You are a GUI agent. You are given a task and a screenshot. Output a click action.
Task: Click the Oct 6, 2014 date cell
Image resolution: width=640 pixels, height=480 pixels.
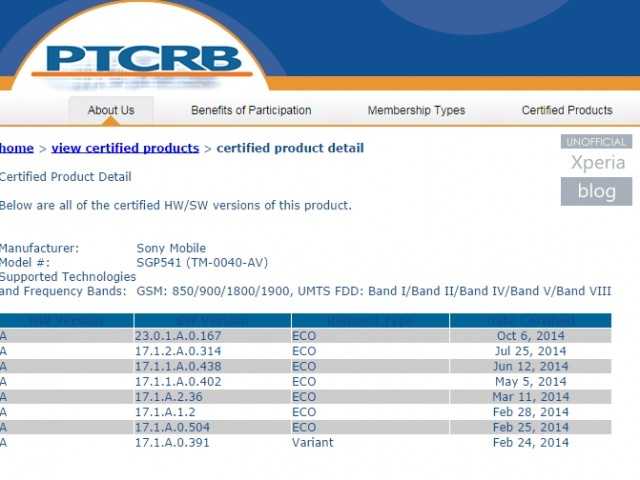[x=531, y=336]
